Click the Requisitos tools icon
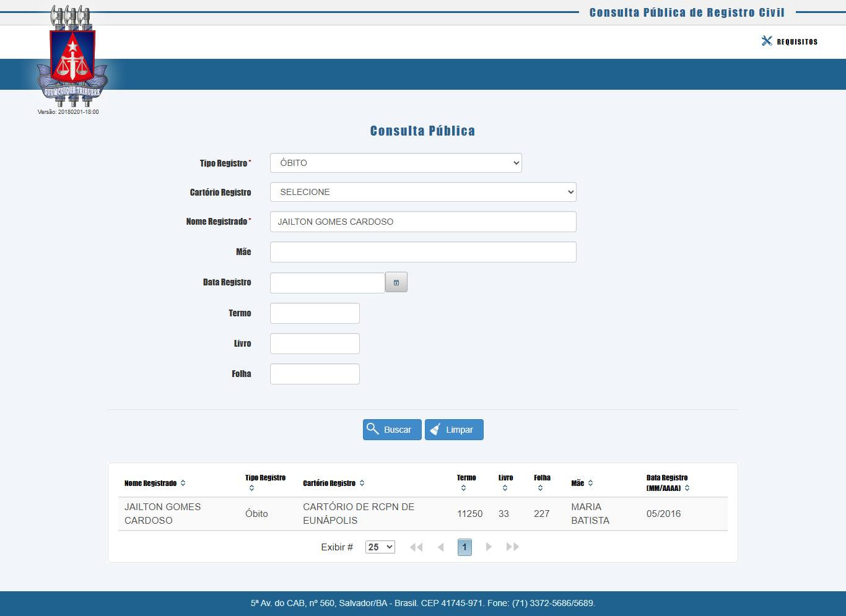Viewport: 846px width, 616px height. pyautogui.click(x=767, y=41)
